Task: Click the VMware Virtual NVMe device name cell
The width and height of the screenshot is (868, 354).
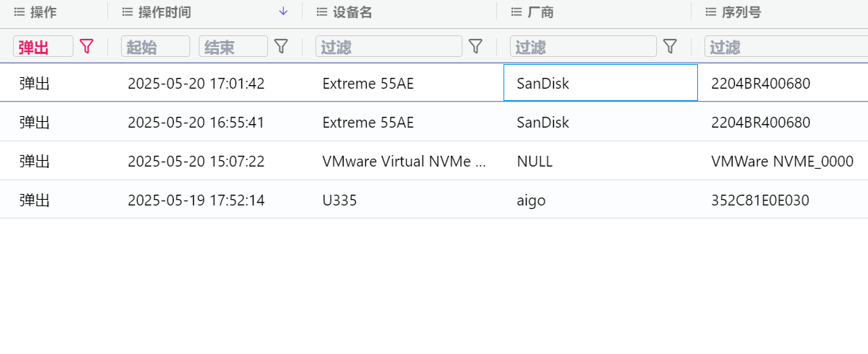Action: 405,161
